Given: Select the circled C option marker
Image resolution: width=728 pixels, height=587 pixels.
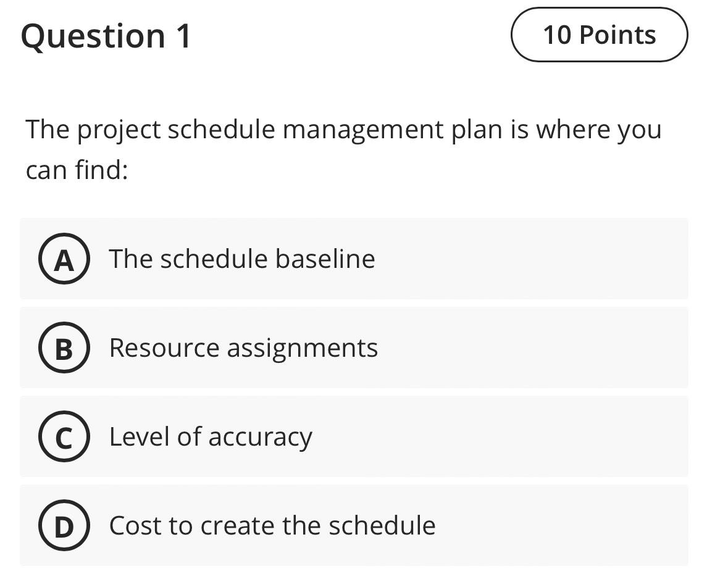Looking at the screenshot, I should (x=64, y=436).
